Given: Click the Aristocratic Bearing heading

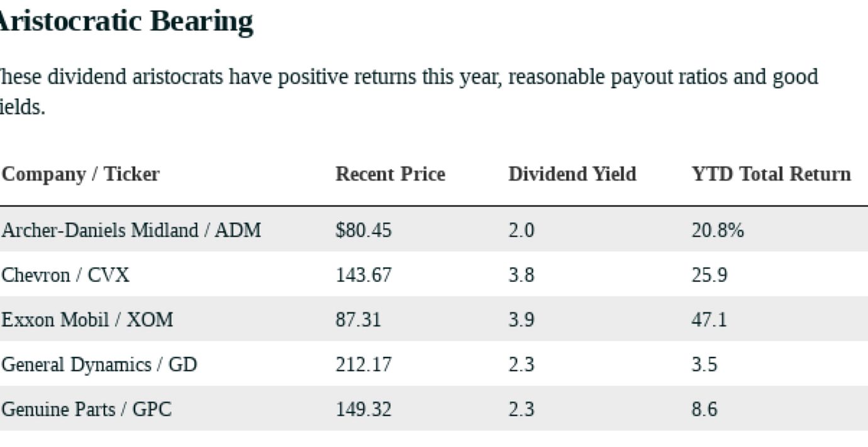Looking at the screenshot, I should pos(126,22).
